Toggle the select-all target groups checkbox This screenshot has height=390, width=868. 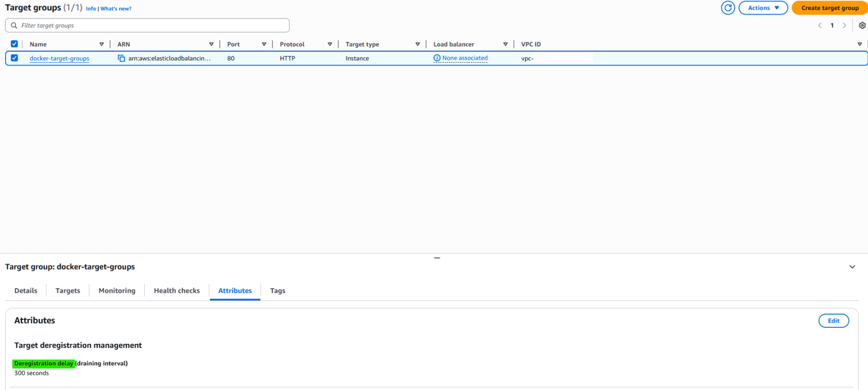pyautogui.click(x=14, y=44)
